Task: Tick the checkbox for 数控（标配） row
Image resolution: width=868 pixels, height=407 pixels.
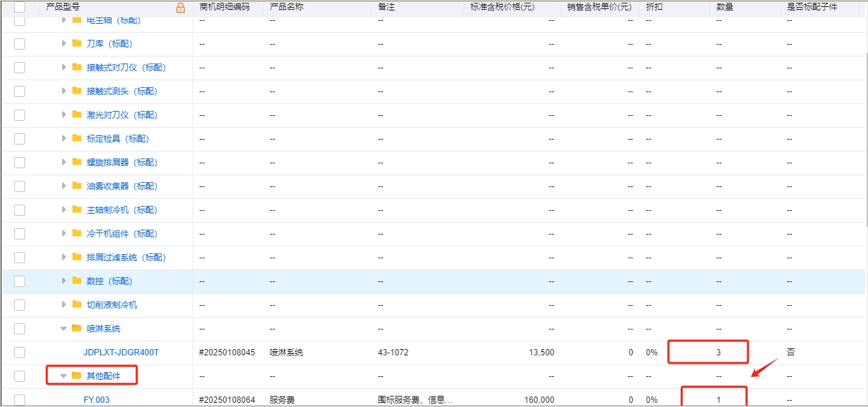Action: coord(20,281)
